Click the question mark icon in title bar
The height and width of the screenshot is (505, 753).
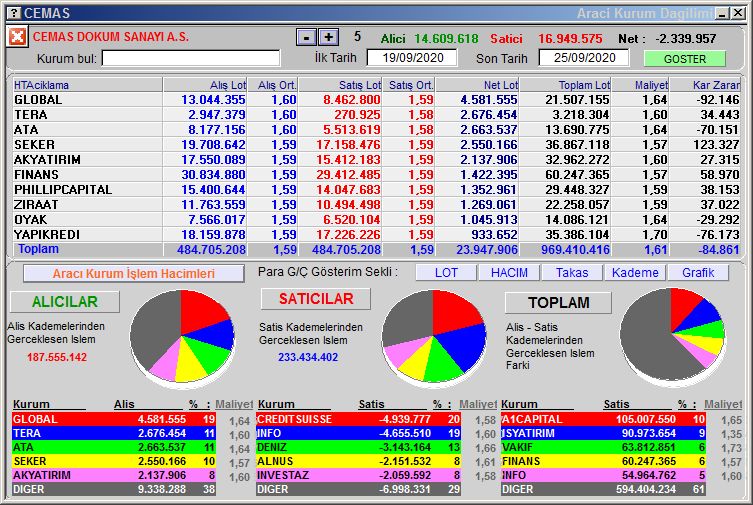(x=15, y=13)
